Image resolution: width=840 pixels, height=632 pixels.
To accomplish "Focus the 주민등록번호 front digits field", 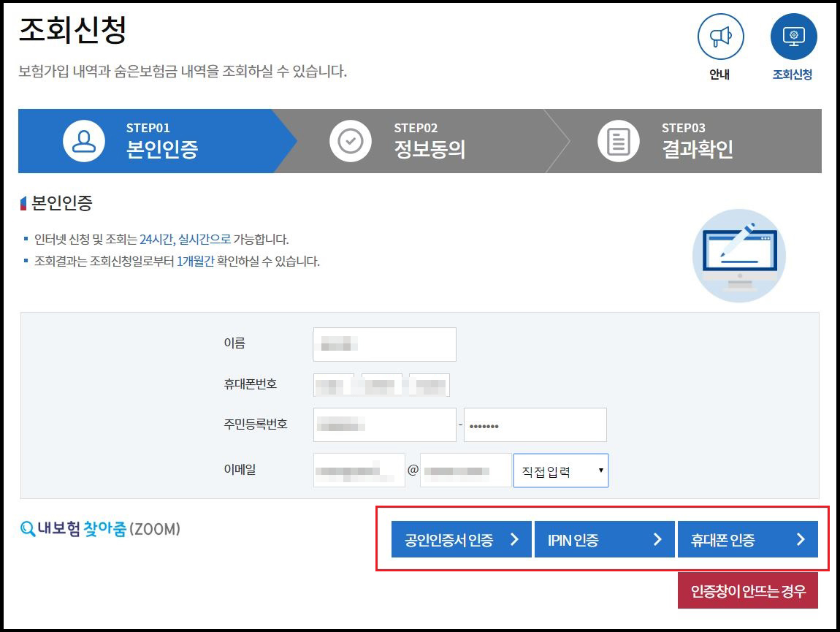I will (x=385, y=424).
